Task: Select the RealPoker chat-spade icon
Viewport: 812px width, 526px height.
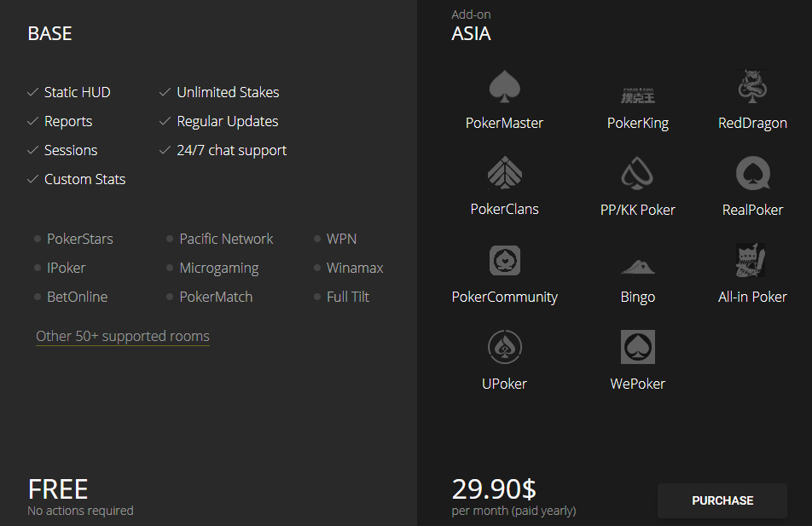Action: coord(752,174)
